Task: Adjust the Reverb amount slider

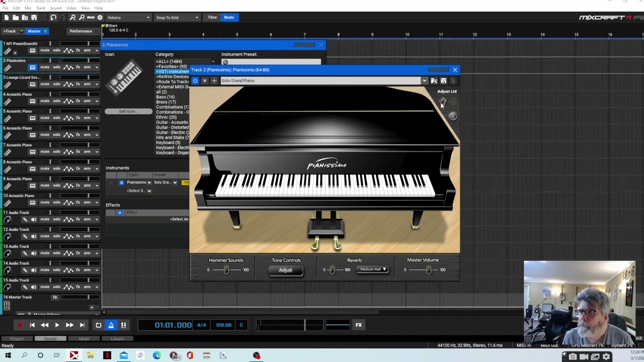Action: (x=332, y=270)
